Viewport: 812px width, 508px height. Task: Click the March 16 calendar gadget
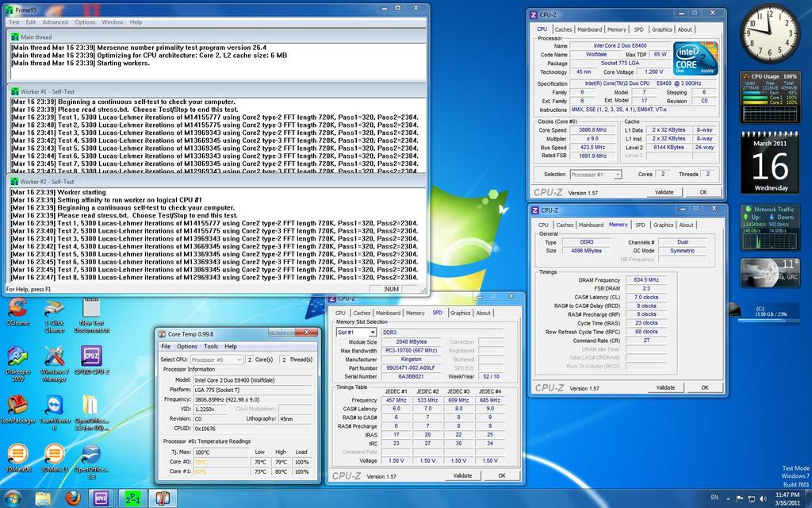tap(770, 162)
